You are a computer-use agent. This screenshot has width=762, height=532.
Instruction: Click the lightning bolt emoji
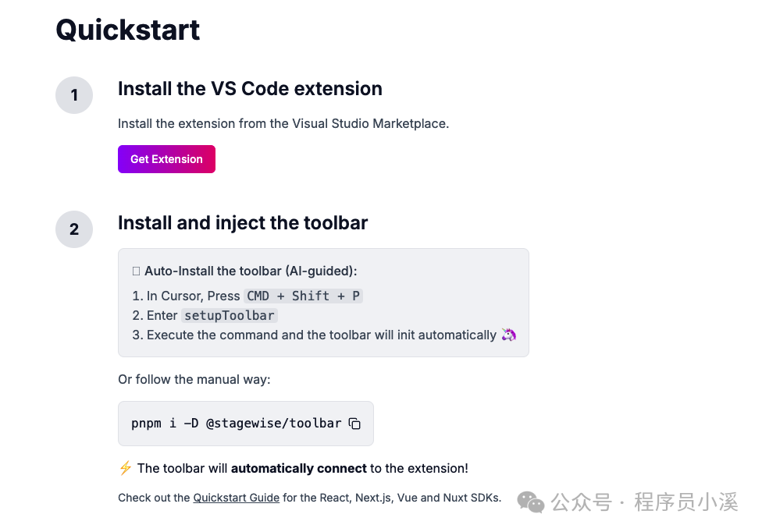125,468
